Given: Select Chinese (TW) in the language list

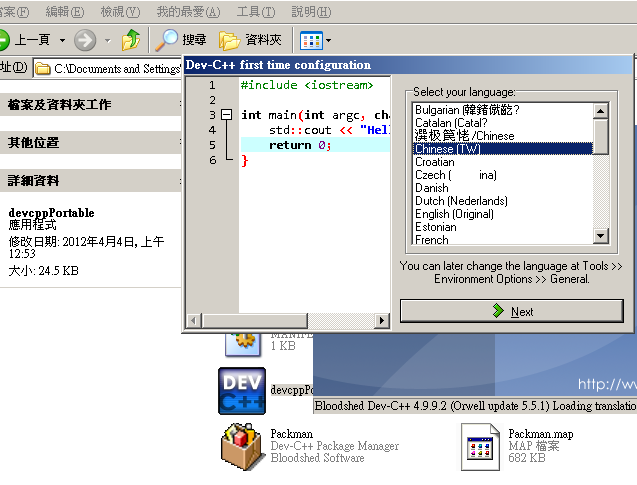Looking at the screenshot, I should [503, 149].
